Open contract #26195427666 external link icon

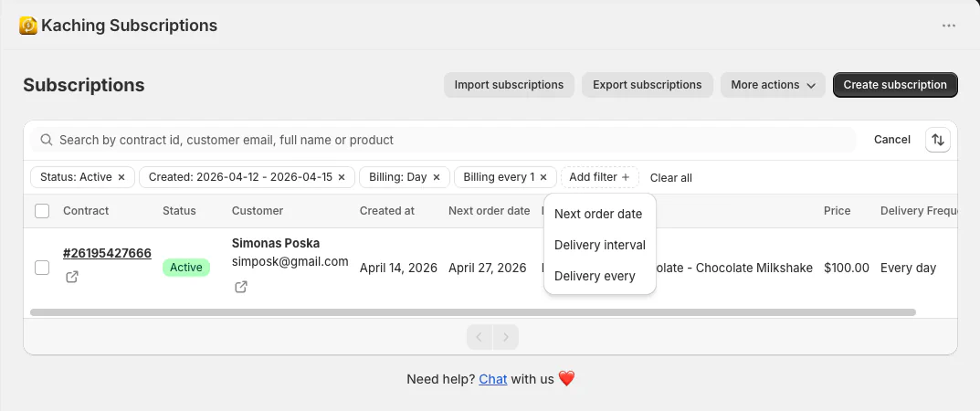(x=72, y=276)
